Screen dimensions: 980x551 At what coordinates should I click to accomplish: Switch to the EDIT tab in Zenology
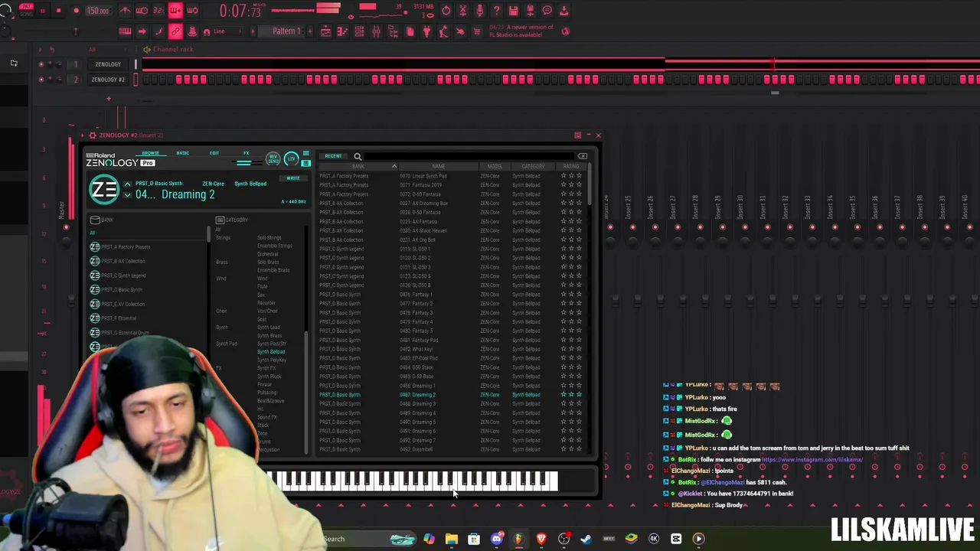pos(214,153)
